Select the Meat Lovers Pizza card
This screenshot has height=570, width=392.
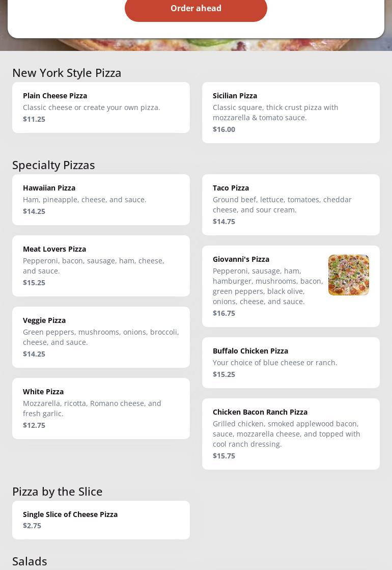(x=101, y=266)
